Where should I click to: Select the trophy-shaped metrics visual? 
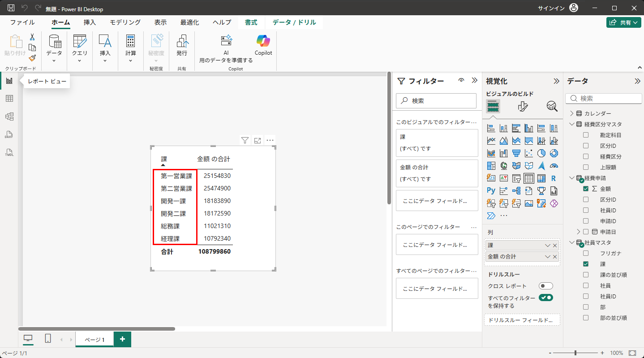[x=541, y=191]
